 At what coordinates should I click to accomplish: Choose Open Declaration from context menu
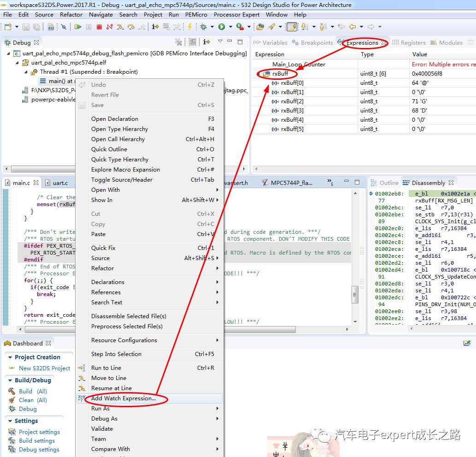point(150,119)
